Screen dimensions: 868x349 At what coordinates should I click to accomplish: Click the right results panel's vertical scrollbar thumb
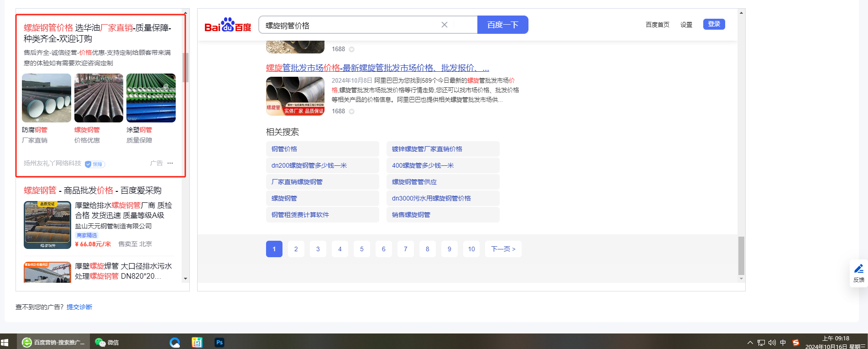(741, 256)
